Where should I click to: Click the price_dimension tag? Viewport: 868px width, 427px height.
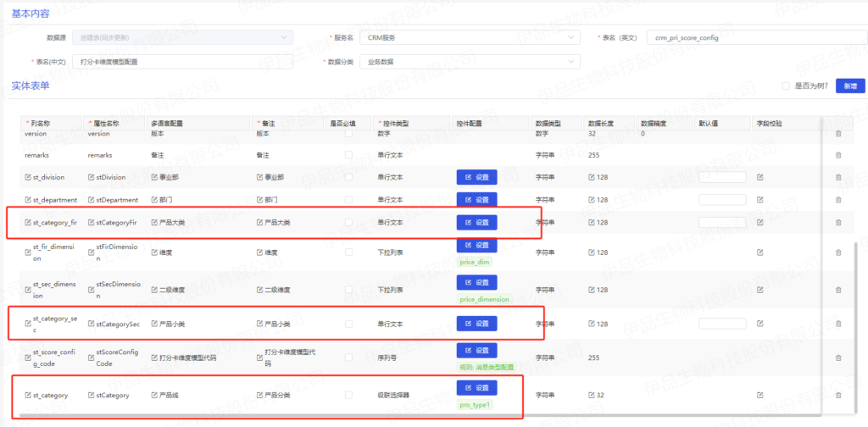pyautogui.click(x=484, y=300)
